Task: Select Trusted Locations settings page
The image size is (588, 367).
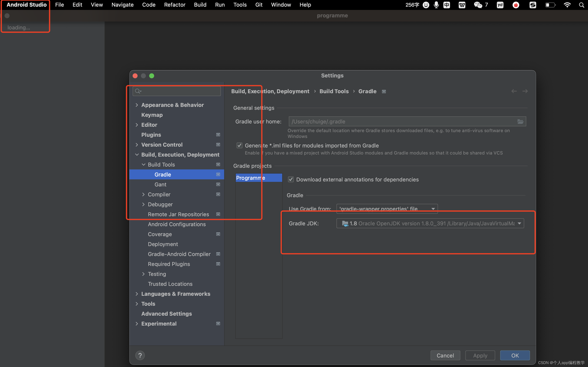Action: 170,284
